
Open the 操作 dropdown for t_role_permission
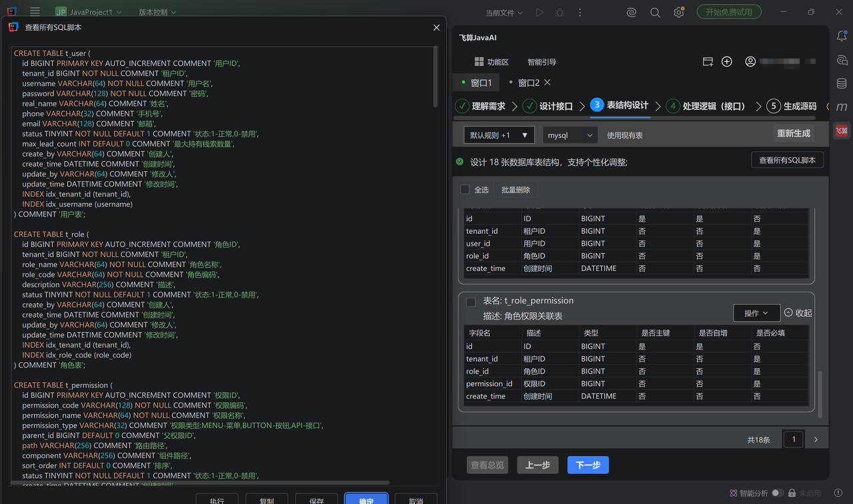756,313
